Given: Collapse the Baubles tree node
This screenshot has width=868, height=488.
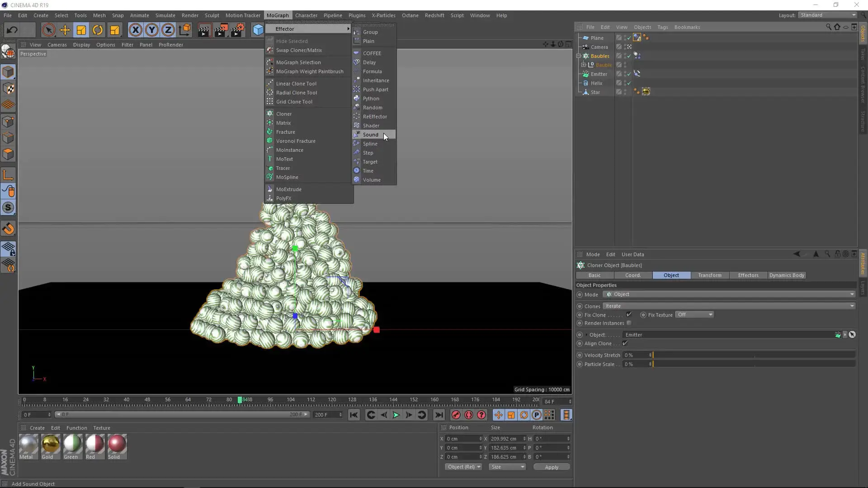Looking at the screenshot, I should pyautogui.click(x=579, y=56).
